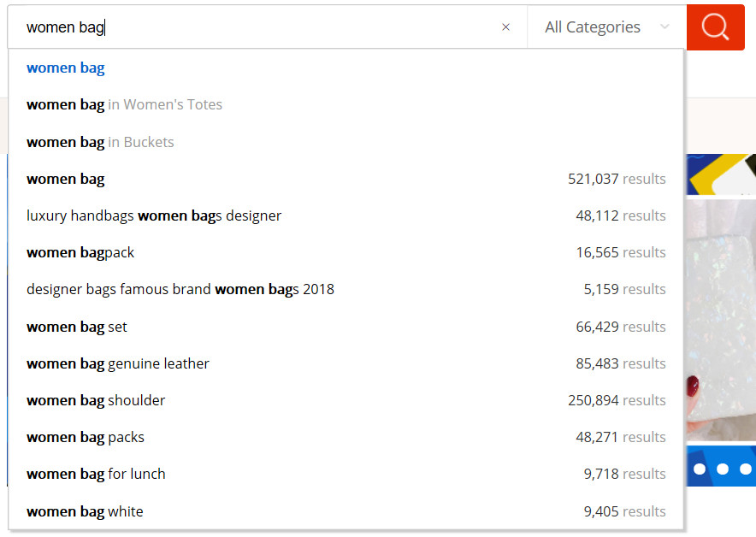Screen dimensions: 756x537
Task: Click inside the search input field
Action: coord(257,27)
